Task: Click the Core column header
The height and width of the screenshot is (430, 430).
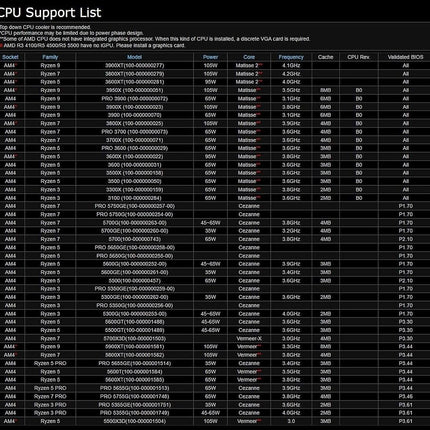Action: [249, 57]
